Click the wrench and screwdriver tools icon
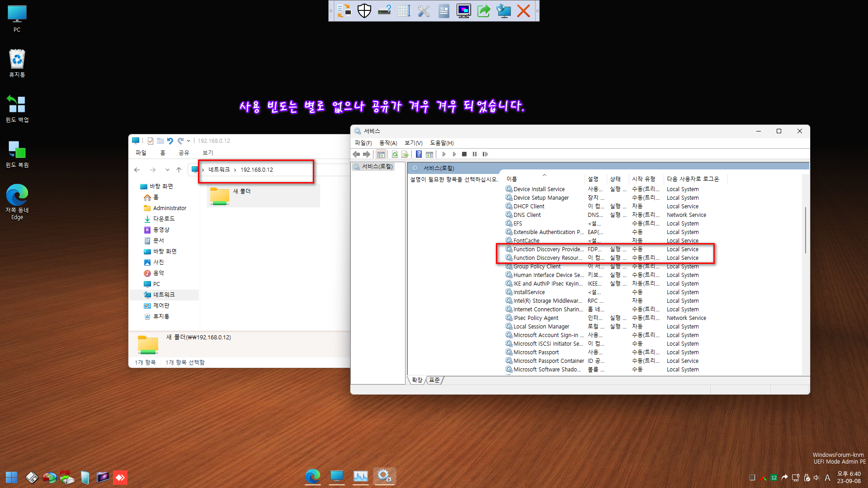868x488 pixels. coord(424,10)
